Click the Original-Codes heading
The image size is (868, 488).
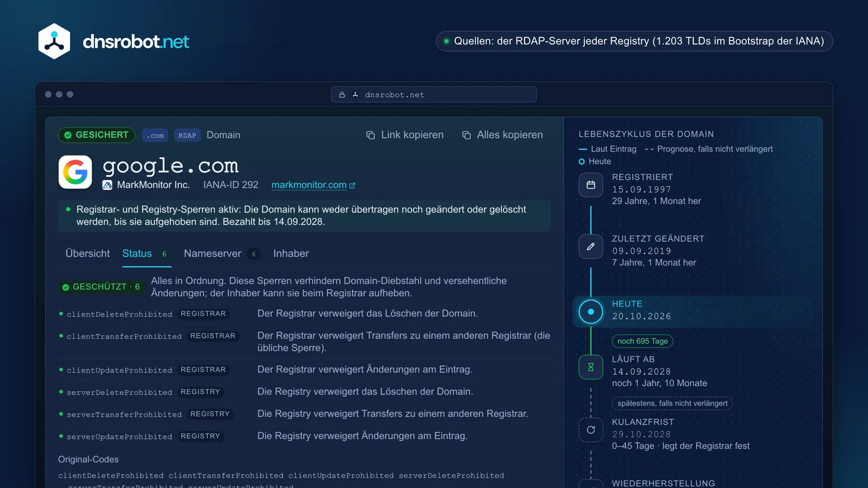point(88,459)
